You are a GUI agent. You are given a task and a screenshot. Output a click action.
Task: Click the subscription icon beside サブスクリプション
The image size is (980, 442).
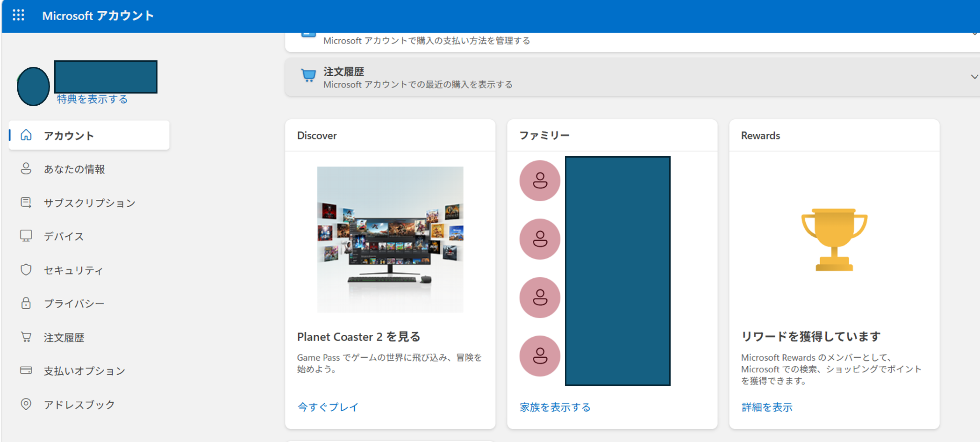tap(26, 203)
